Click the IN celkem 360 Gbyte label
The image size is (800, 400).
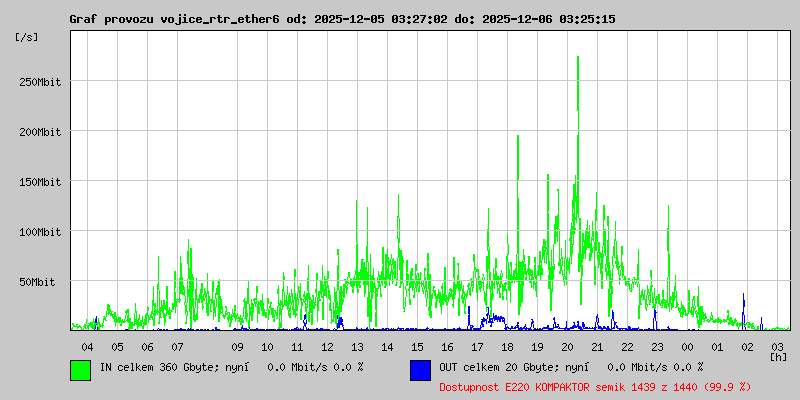pos(230,368)
